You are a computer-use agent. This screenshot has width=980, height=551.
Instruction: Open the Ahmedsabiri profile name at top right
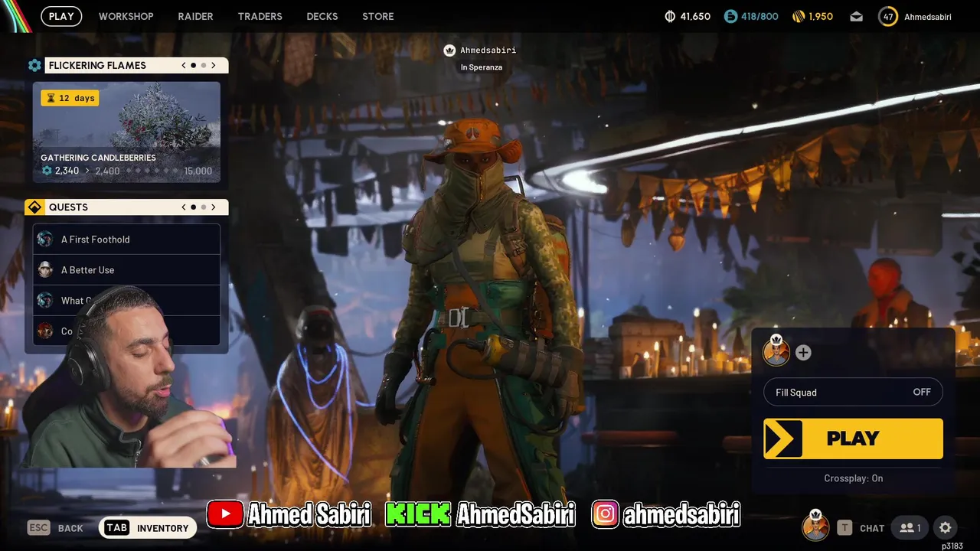click(x=927, y=17)
